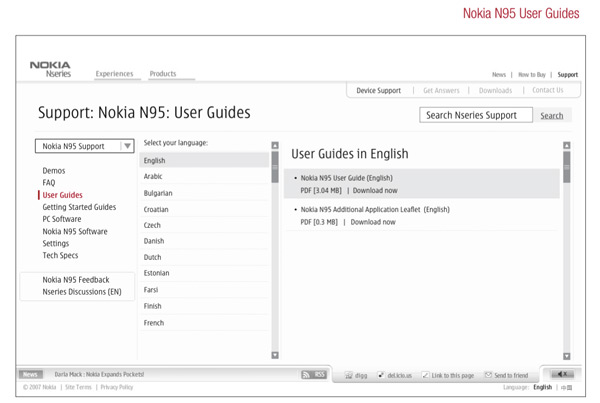
Task: Select English in the language list
Action: (204, 160)
